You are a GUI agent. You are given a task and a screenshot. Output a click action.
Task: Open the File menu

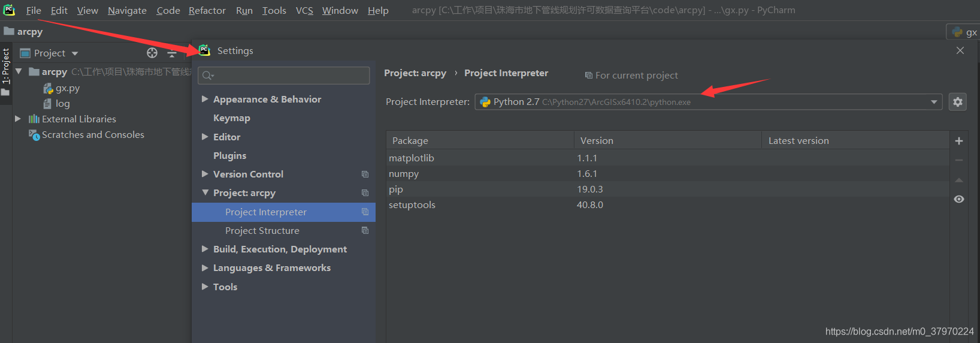pyautogui.click(x=34, y=10)
